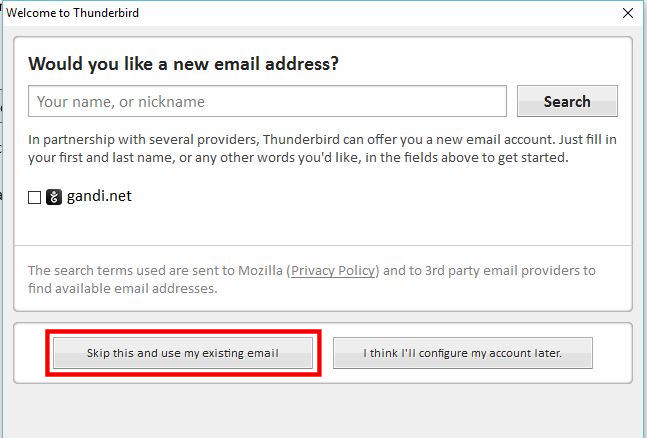The height and width of the screenshot is (438, 647).
Task: Click the separator line above the disclaimer
Action: 322,245
